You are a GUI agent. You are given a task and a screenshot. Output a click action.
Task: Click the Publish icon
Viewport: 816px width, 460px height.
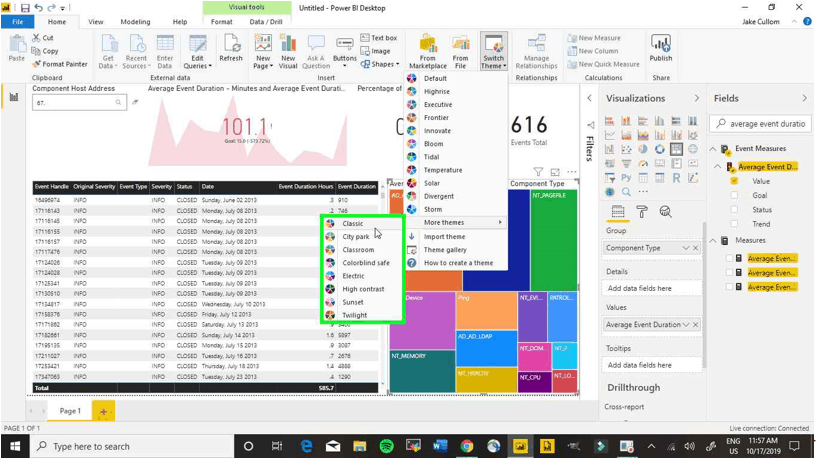[x=661, y=48]
